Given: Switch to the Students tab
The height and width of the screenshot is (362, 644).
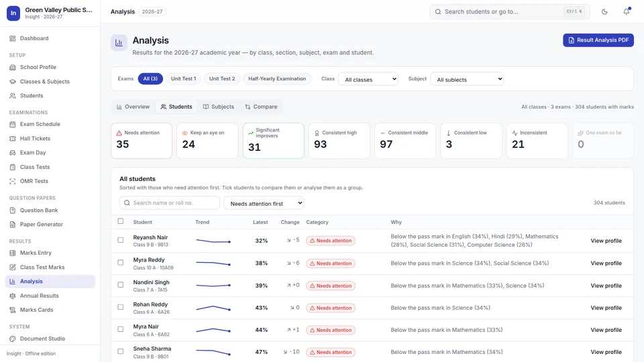Looking at the screenshot, I should click(176, 107).
